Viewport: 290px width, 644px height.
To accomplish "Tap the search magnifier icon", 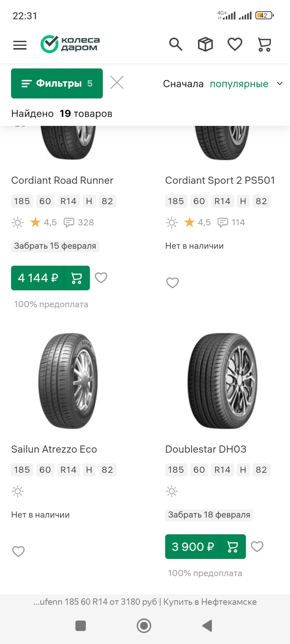I will pyautogui.click(x=176, y=44).
